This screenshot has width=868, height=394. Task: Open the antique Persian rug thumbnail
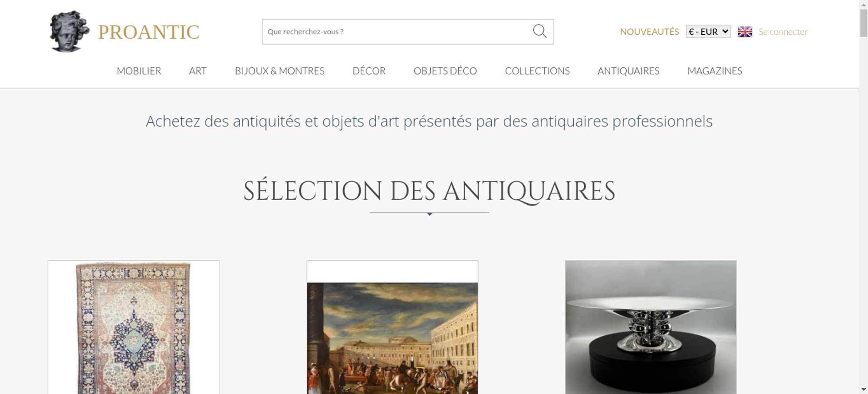click(134, 327)
